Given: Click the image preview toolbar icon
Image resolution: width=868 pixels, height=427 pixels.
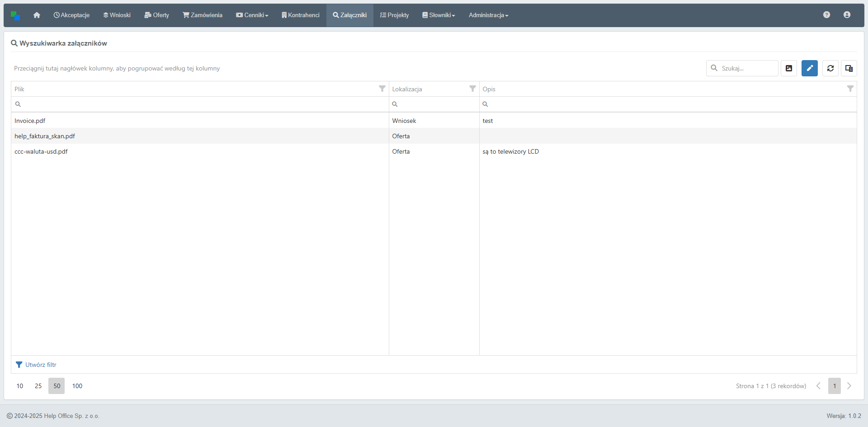Looking at the screenshot, I should pos(788,68).
